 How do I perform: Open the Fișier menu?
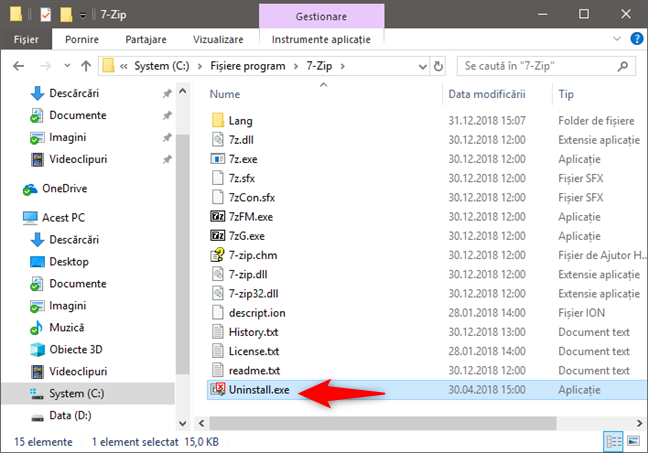click(26, 39)
